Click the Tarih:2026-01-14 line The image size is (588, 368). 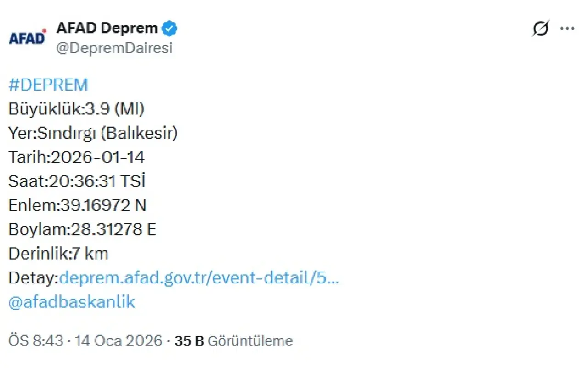[x=76, y=158]
